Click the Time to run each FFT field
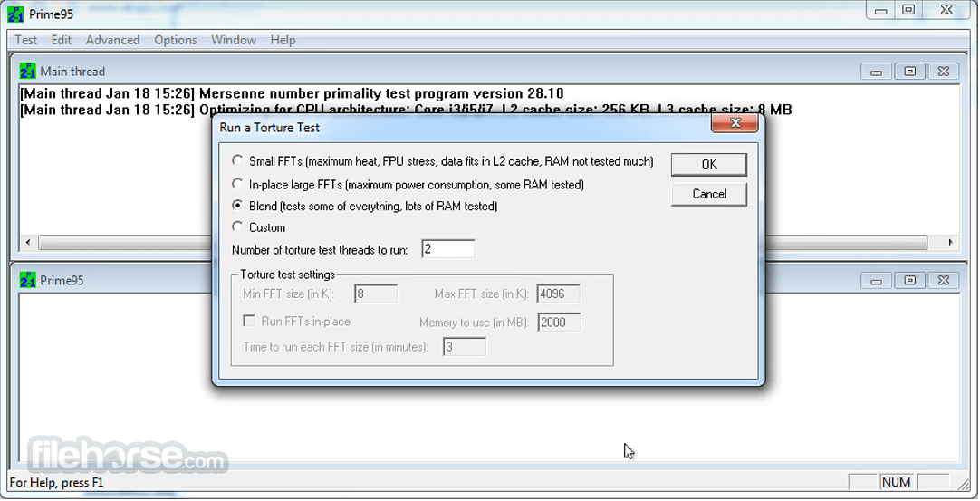 (x=465, y=346)
